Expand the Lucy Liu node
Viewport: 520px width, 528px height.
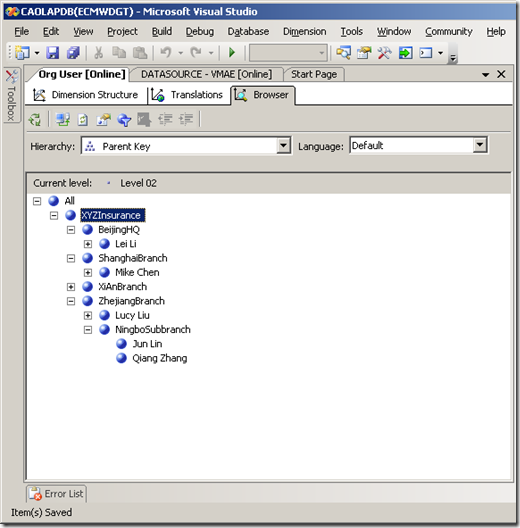[88, 315]
